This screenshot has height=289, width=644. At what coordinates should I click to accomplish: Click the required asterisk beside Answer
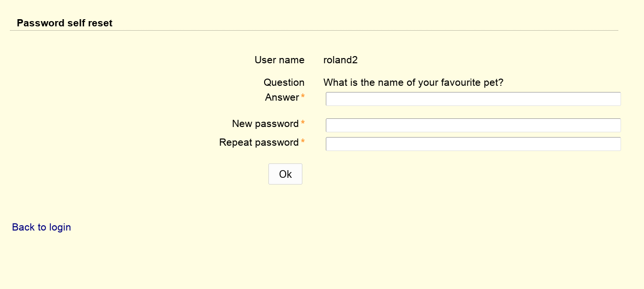pos(303,98)
